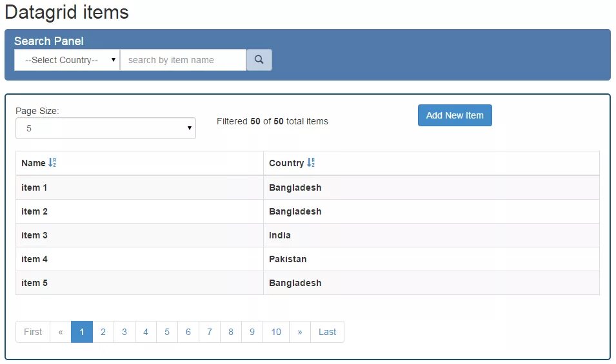Select page 9 in pagination

tap(252, 332)
